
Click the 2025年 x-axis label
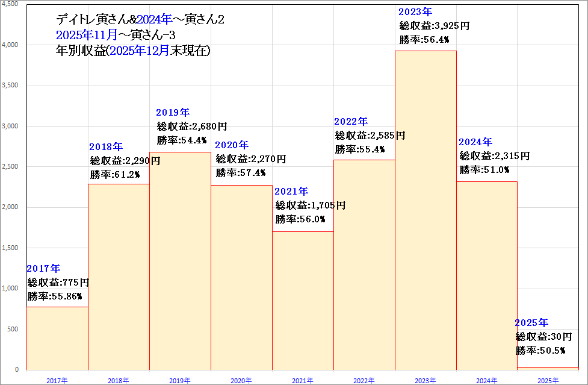pyautogui.click(x=548, y=380)
